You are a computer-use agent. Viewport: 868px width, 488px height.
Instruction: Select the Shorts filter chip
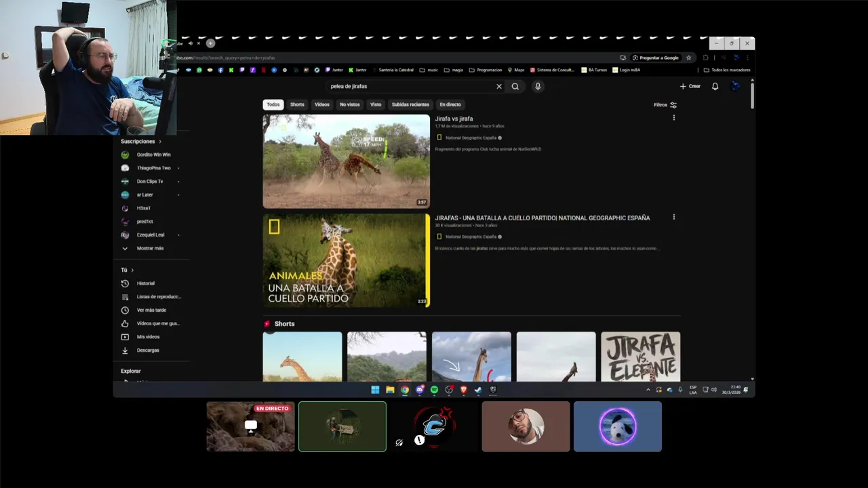coord(297,104)
